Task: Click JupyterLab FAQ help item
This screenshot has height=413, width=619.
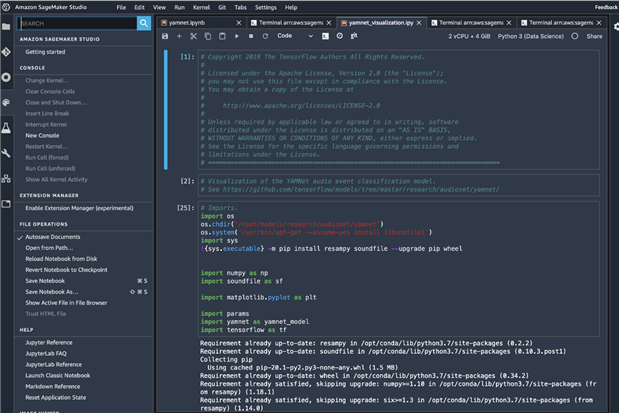Action: click(x=46, y=354)
